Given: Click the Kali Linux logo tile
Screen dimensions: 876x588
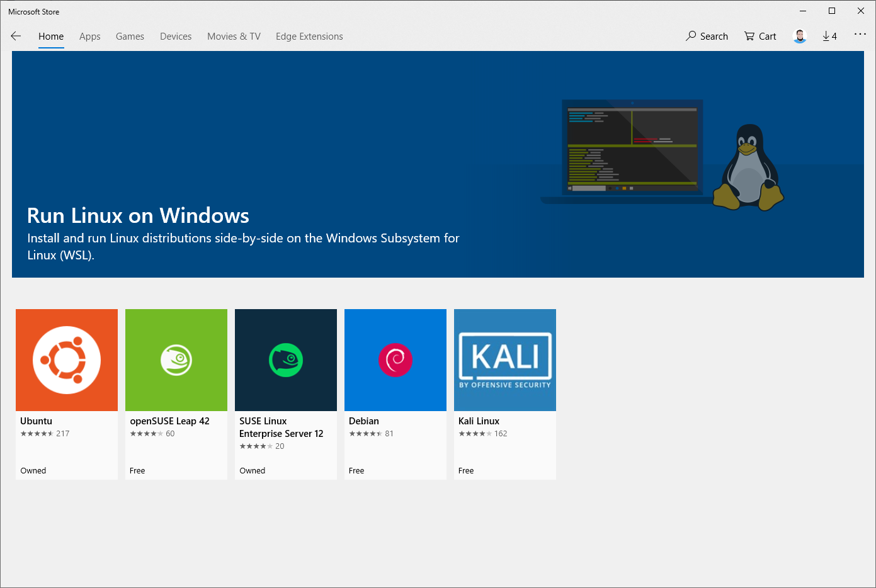Looking at the screenshot, I should point(505,360).
